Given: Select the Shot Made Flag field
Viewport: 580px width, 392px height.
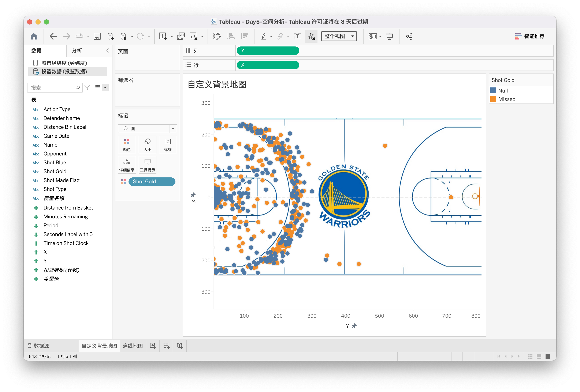Looking at the screenshot, I should (61, 180).
